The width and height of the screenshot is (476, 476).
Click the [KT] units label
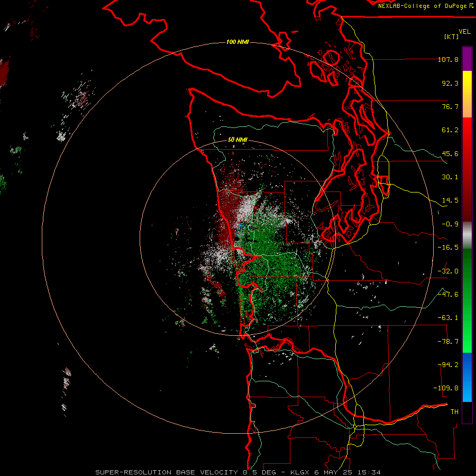[x=452, y=36]
